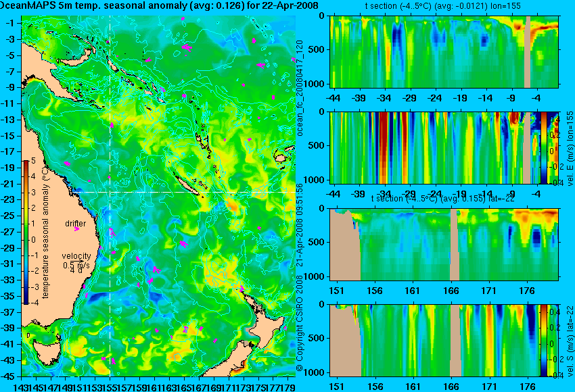Viewport: 575px width, 392px height.
Task: Click the vertical 'temperature seasonal anomaly (°C)' label
Action: [x=45, y=232]
